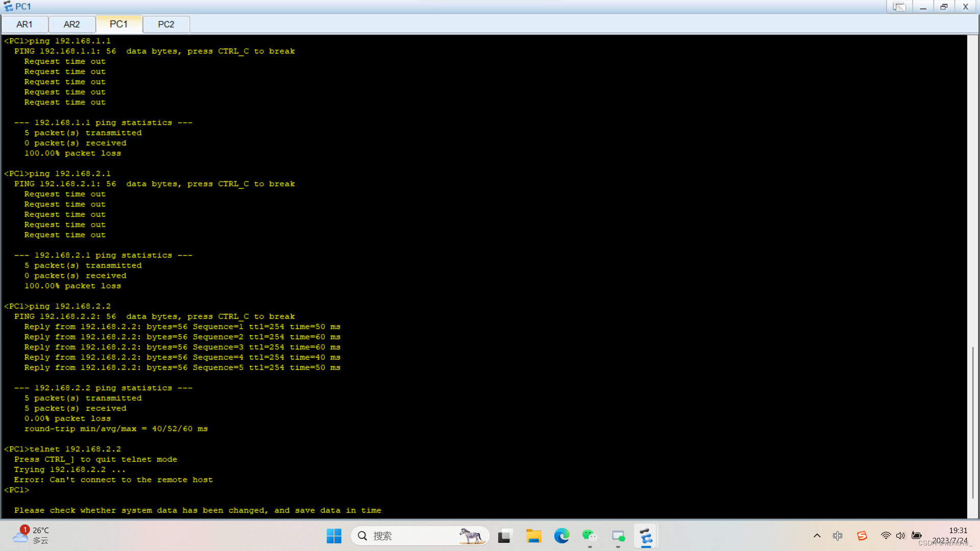Open the Windows Start menu
This screenshot has height=551, width=980.
(334, 536)
